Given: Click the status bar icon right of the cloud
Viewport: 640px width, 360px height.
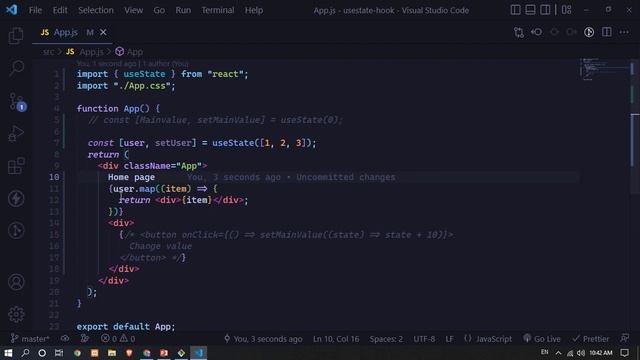Looking at the screenshot, I should (84, 339).
